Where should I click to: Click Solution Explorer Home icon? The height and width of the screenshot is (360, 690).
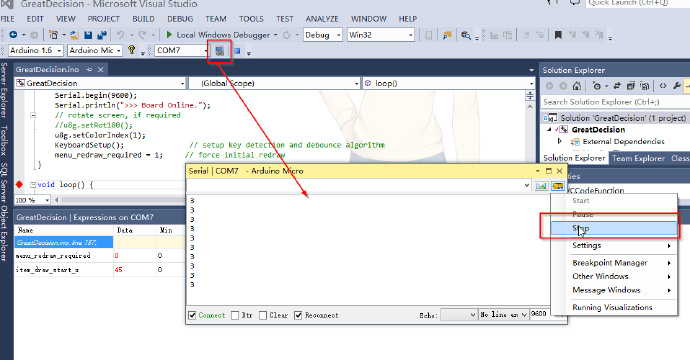coord(576,86)
